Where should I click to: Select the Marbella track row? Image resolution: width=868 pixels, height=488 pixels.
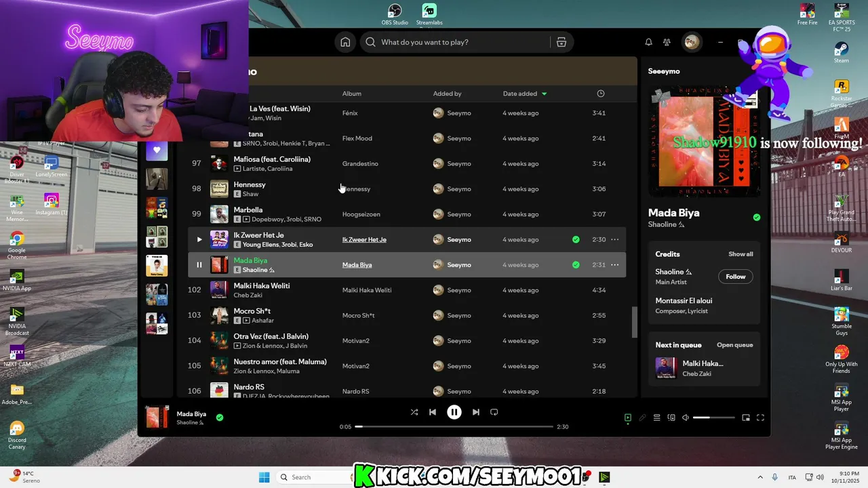click(x=407, y=214)
